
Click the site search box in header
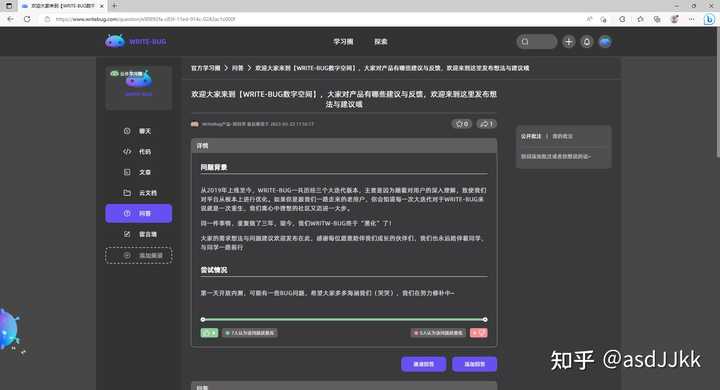tap(536, 42)
